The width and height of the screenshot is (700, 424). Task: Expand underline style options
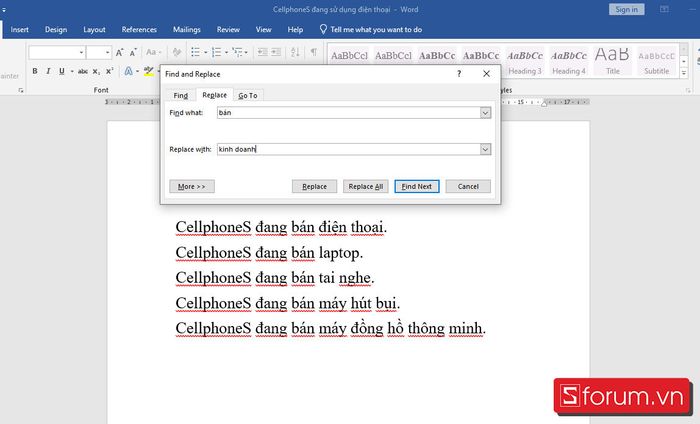[72, 71]
